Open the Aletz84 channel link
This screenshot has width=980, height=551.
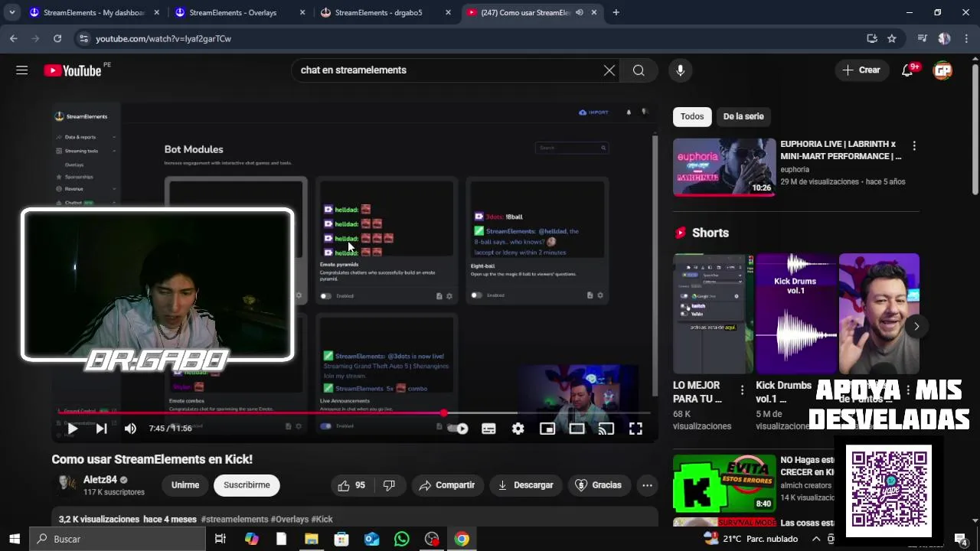coord(100,480)
